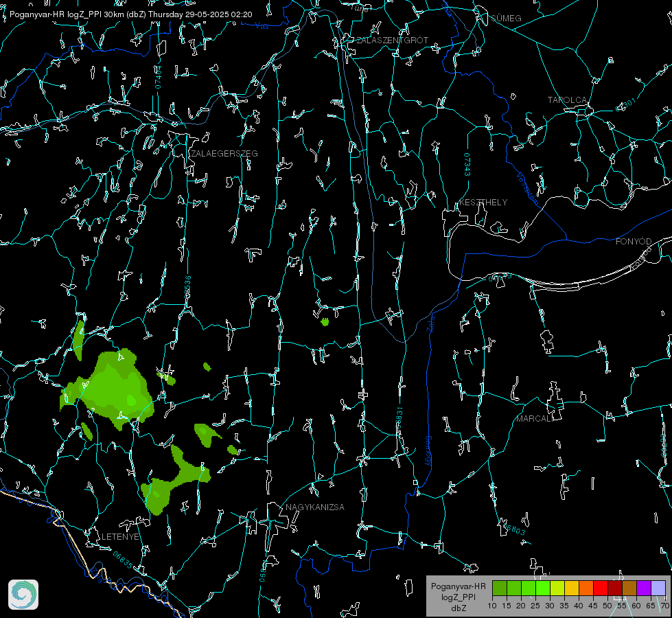Select the 35-40 dBZ yellow swatch
The image size is (672, 618).
click(572, 588)
